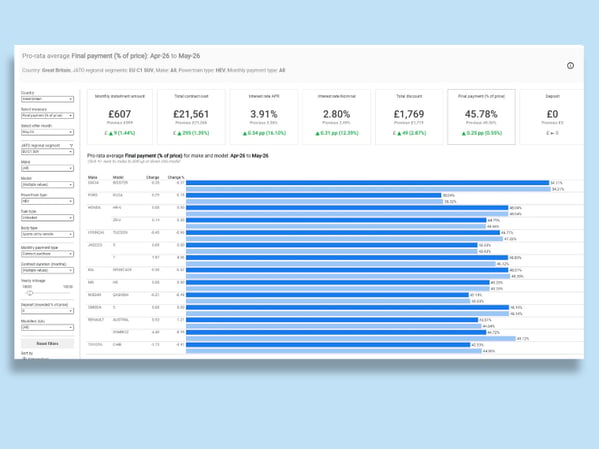The image size is (599, 449).
Task: Open the Contract duration (months) dropdown
Action: [x=47, y=270]
